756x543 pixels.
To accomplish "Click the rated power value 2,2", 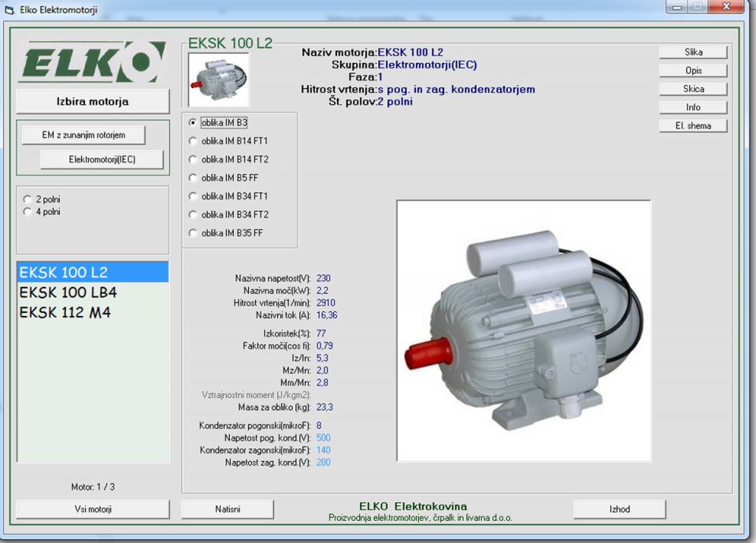I will click(x=322, y=291).
